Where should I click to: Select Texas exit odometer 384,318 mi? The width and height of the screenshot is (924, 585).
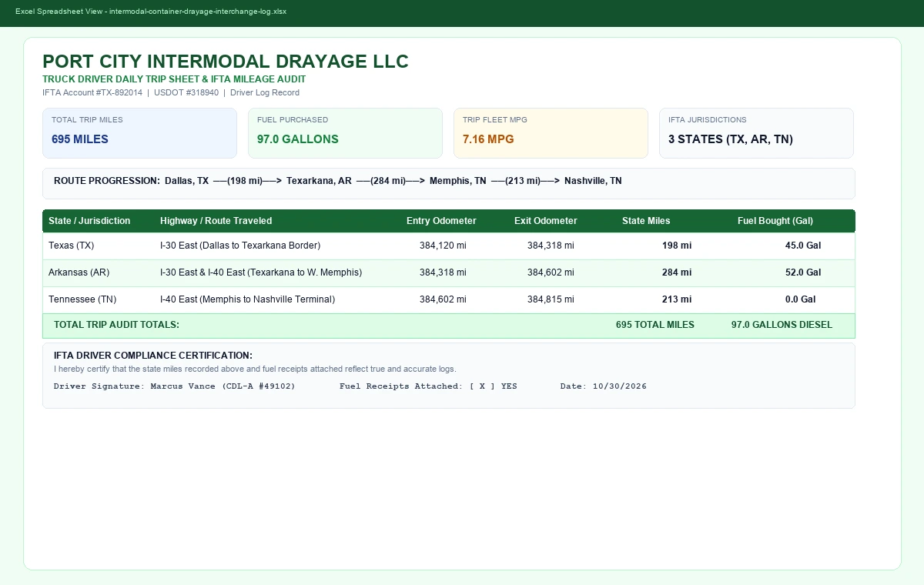[x=551, y=246]
